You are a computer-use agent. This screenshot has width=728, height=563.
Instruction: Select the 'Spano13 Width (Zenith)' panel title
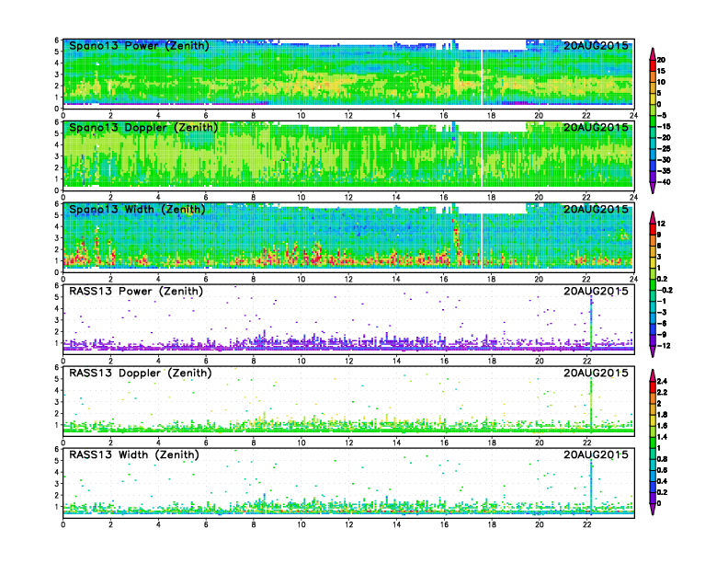click(x=137, y=210)
